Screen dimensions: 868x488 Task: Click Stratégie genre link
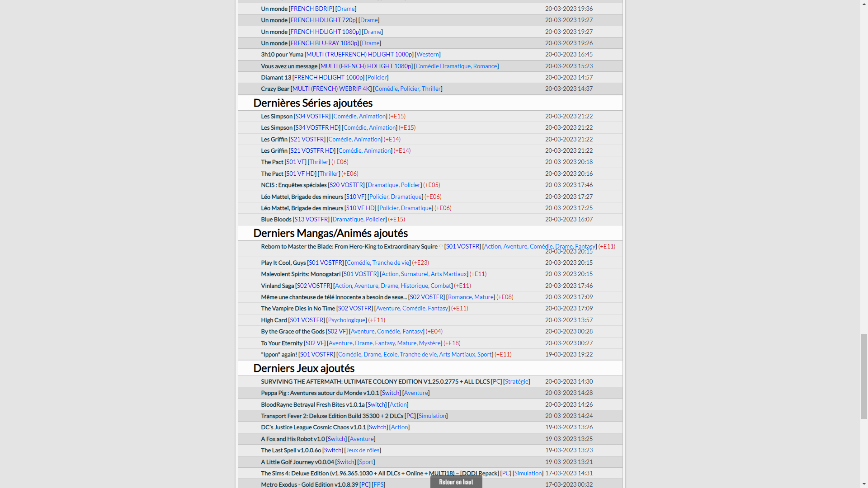pos(517,381)
